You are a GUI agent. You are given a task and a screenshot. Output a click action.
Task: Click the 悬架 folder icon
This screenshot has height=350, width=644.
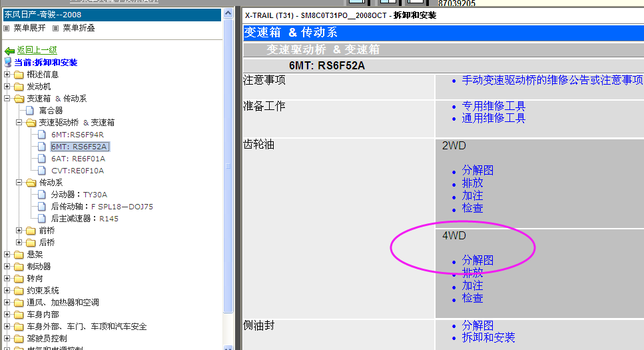pyautogui.click(x=19, y=255)
